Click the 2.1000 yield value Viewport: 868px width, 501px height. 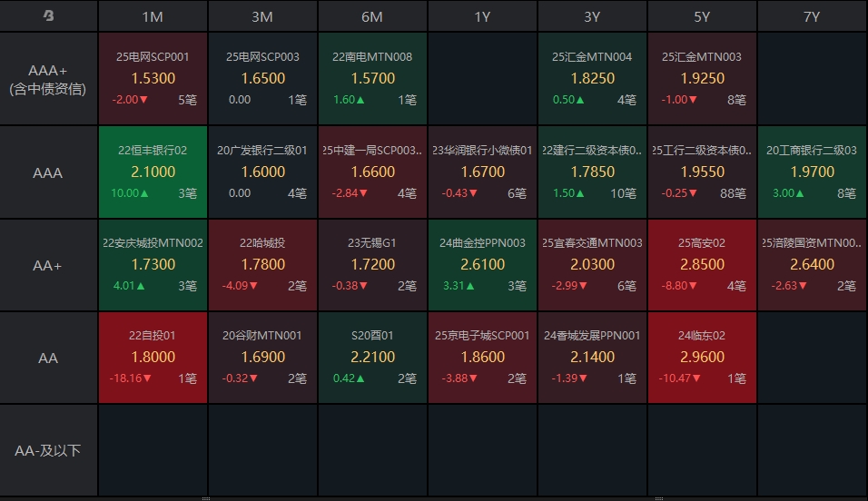[153, 172]
